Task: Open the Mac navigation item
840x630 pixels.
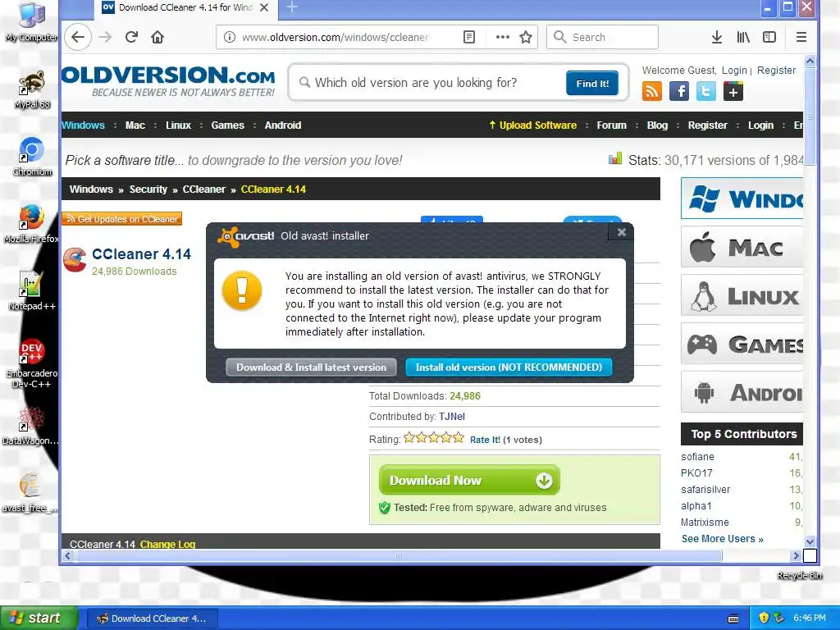Action: pyautogui.click(x=135, y=126)
